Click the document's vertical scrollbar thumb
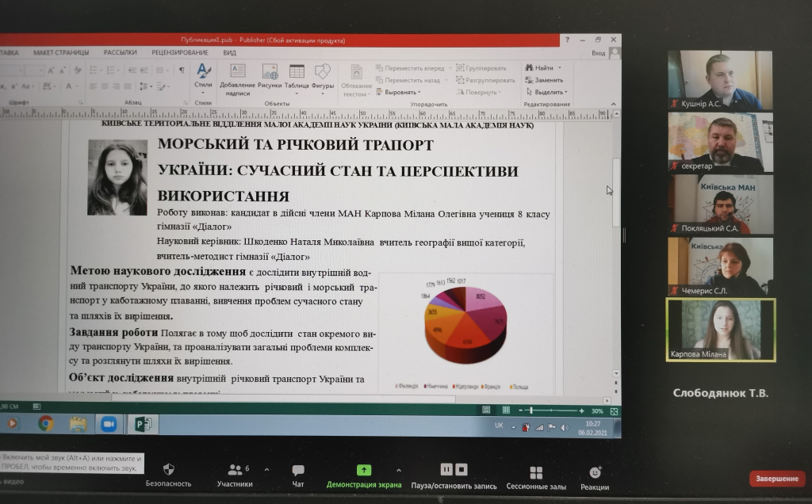Image resolution: width=812 pixels, height=504 pixels. [615, 192]
